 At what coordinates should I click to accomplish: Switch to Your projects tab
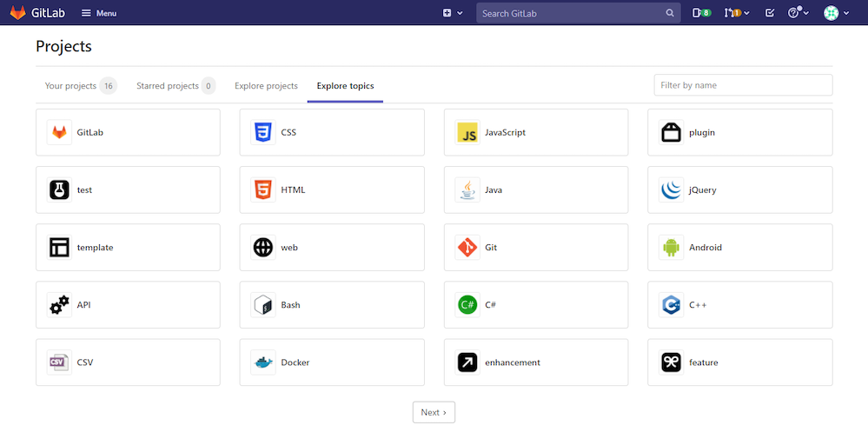(81, 86)
